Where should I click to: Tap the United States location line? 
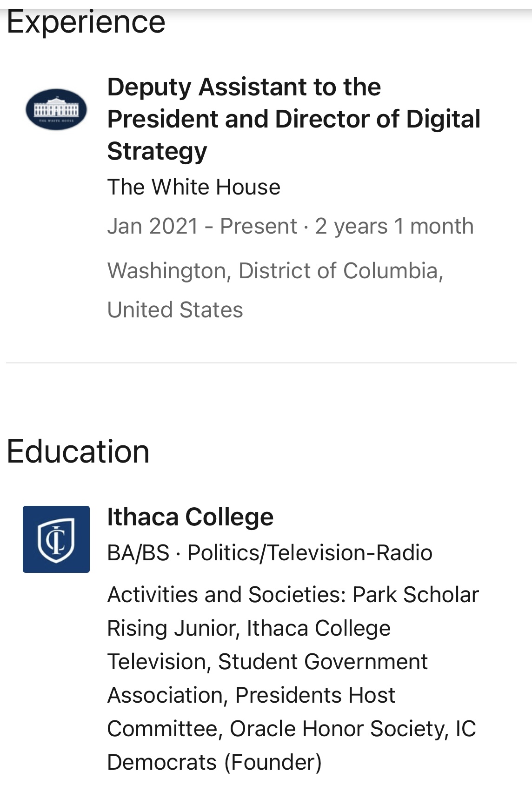tap(175, 310)
